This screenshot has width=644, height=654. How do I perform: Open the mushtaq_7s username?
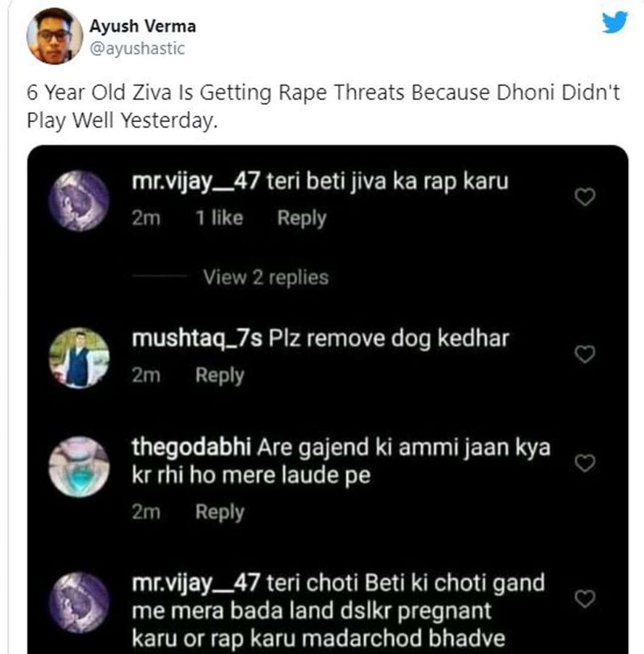tap(197, 339)
